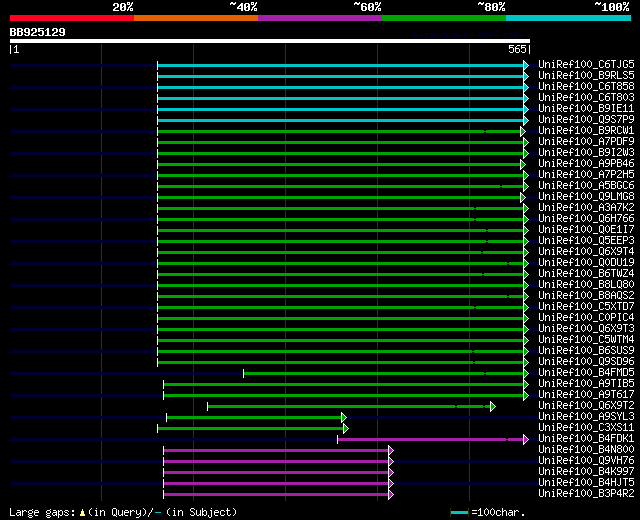640x520 pixels.
Task: Click the UniRef100_Q9VH76 label
Action: tap(586, 461)
